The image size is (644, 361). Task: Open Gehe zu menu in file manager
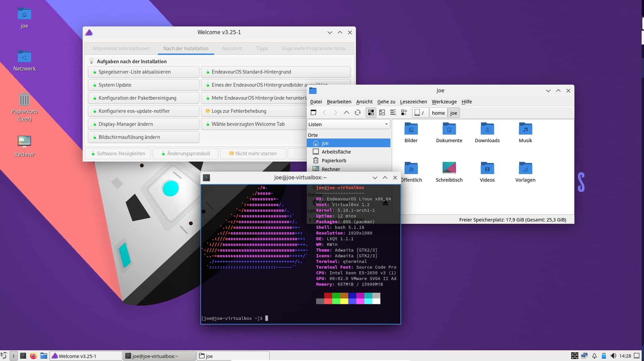pyautogui.click(x=386, y=102)
